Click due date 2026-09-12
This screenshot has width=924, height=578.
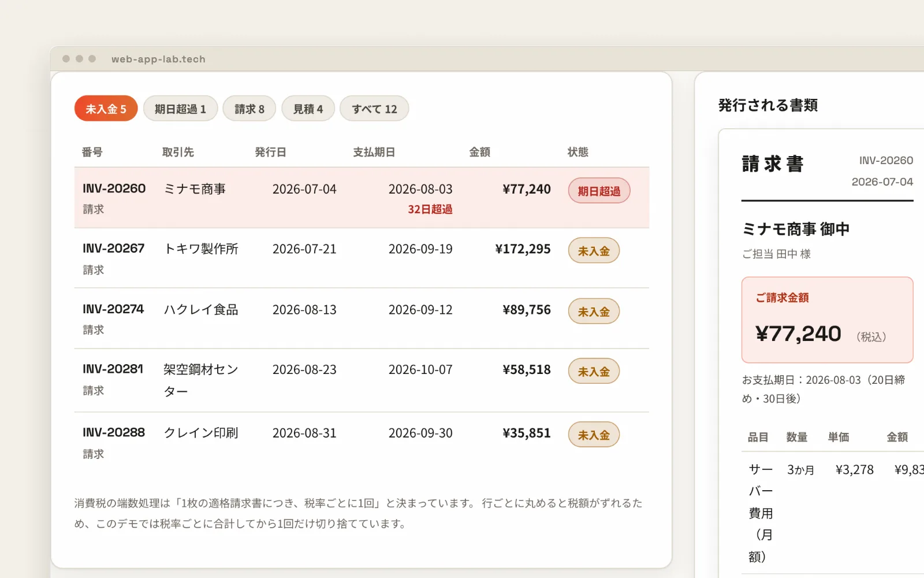click(420, 310)
